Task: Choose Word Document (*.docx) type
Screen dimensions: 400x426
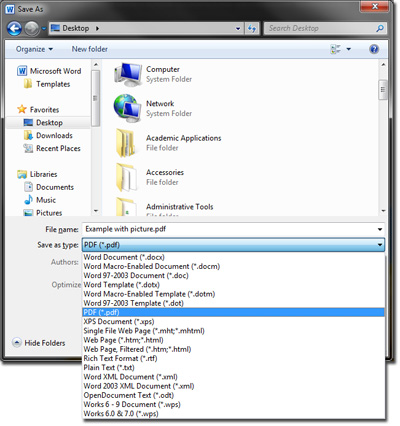Action: (x=233, y=257)
